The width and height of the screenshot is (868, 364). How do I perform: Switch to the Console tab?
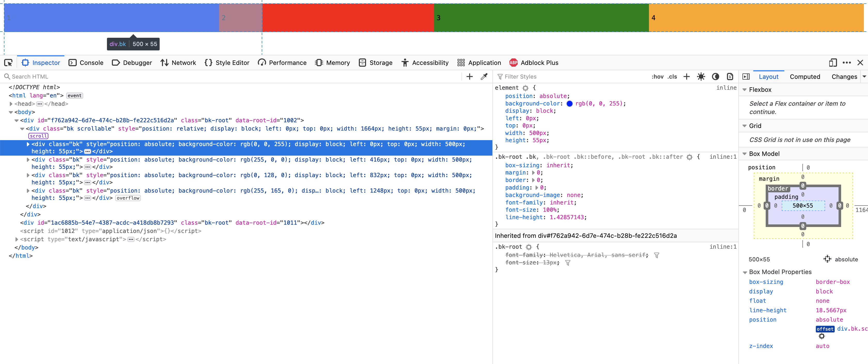(x=86, y=63)
